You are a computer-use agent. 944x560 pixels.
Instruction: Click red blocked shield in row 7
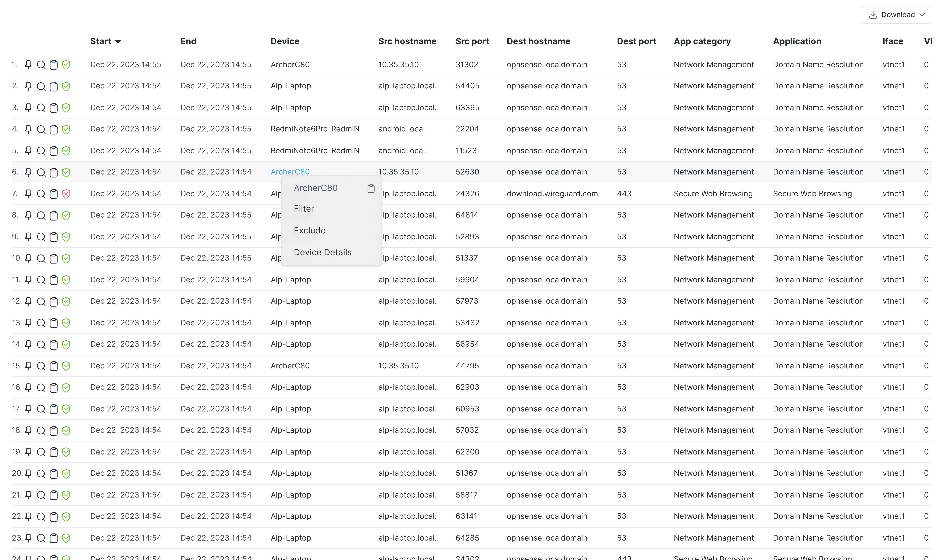(66, 194)
